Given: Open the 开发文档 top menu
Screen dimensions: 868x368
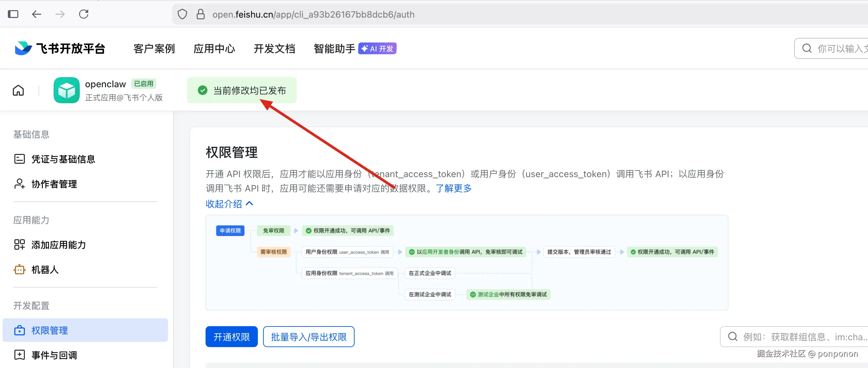Looking at the screenshot, I should point(274,48).
